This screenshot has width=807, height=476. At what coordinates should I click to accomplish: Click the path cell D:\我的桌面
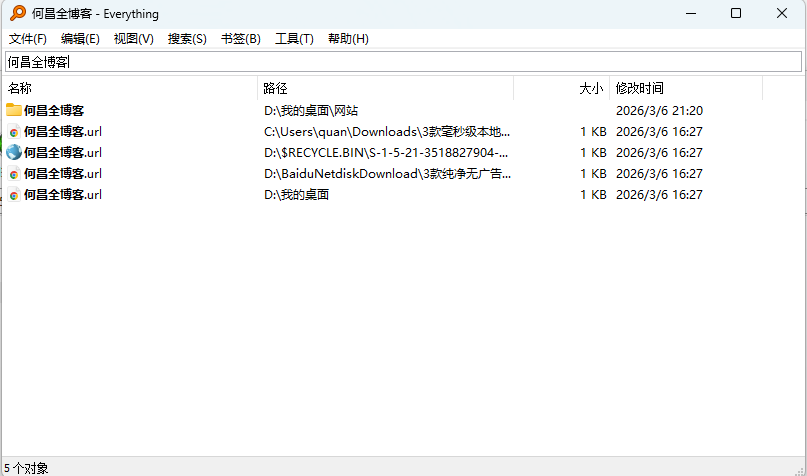point(296,195)
